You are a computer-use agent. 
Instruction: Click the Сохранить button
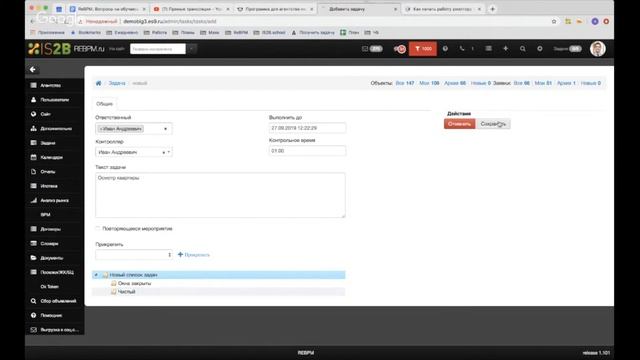493,124
